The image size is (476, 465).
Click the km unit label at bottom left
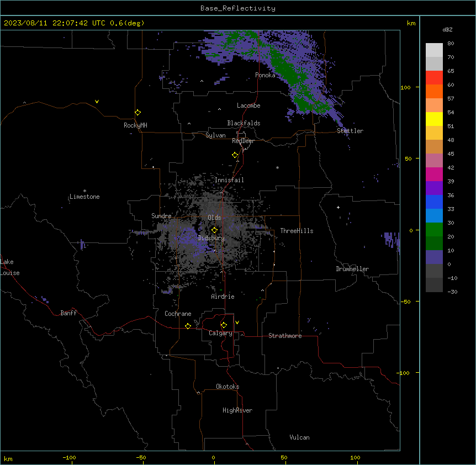coord(8,458)
